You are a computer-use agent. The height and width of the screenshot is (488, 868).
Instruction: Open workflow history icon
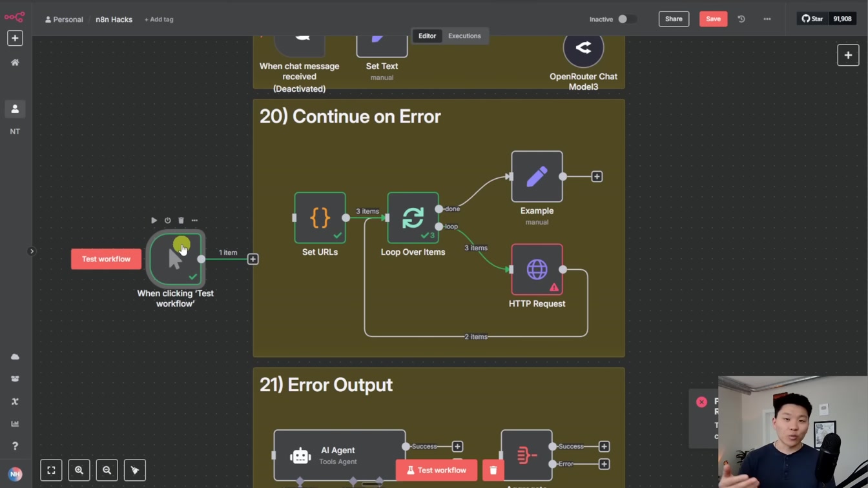[741, 19]
